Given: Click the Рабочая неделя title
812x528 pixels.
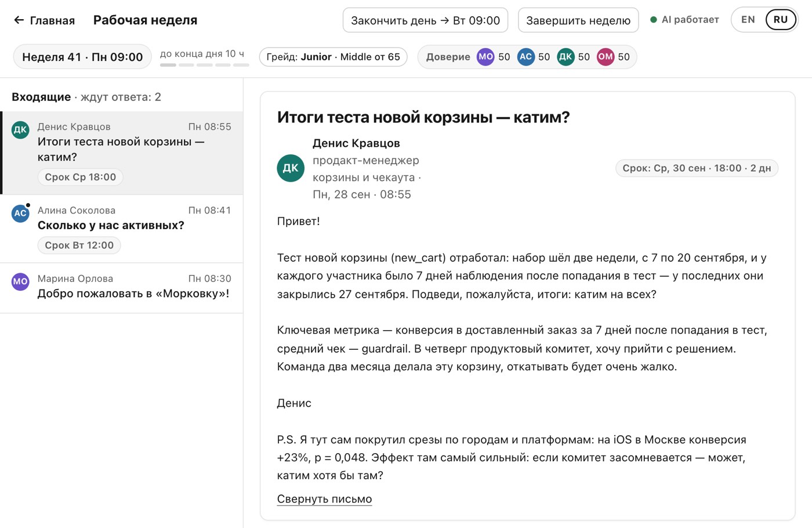Looking at the screenshot, I should click(x=145, y=20).
